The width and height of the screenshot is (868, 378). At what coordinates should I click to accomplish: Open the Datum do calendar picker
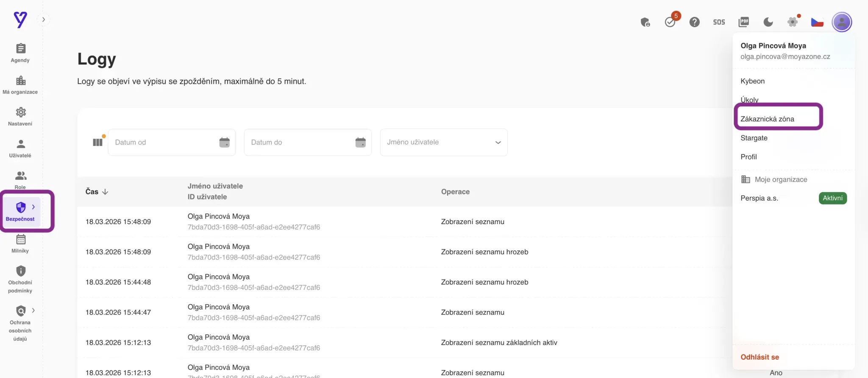point(360,142)
